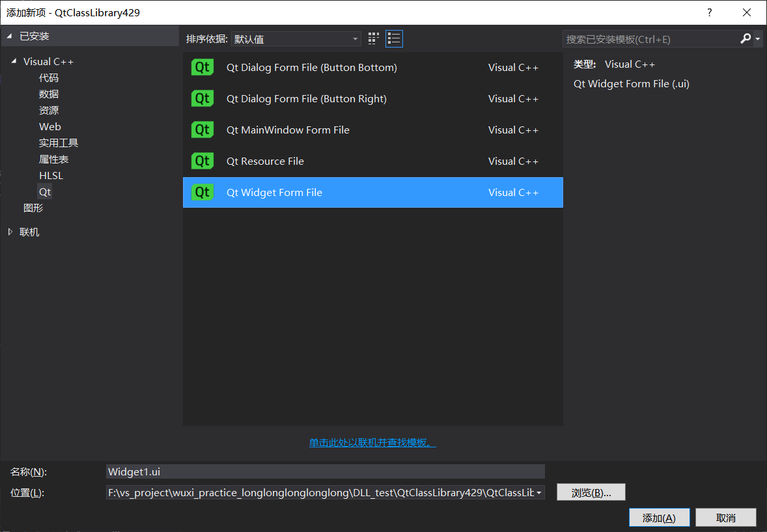
Task: Select Qt Dialog Form File (Button Bottom) template
Action: pos(372,68)
